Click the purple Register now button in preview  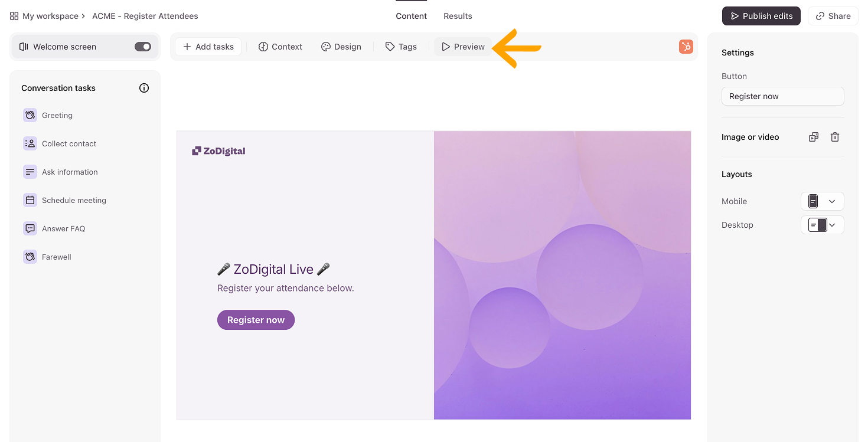(x=256, y=320)
